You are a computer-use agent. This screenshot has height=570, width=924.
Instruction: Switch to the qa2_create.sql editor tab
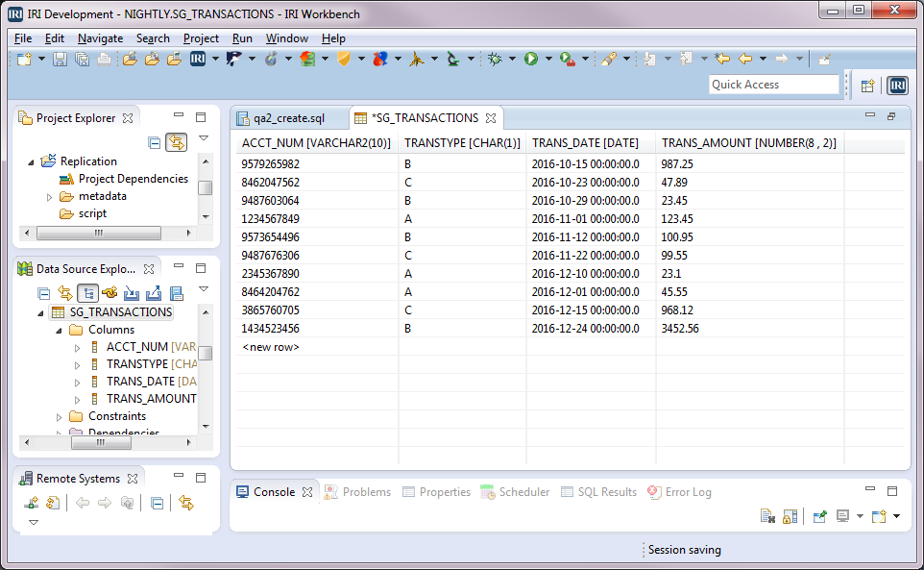pyautogui.click(x=289, y=118)
